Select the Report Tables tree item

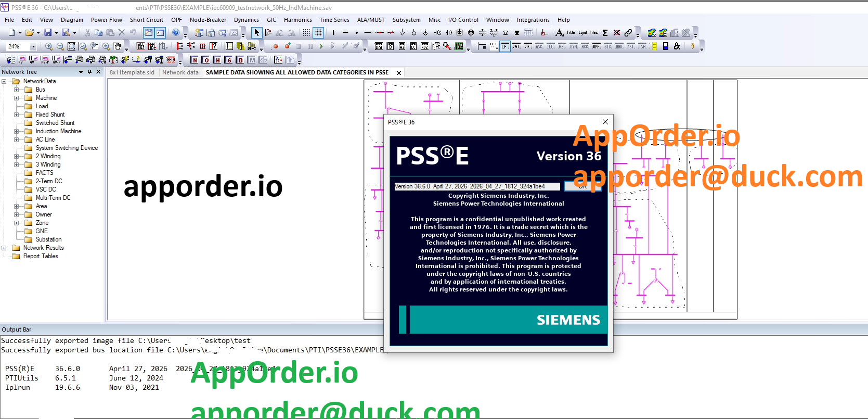tap(41, 256)
